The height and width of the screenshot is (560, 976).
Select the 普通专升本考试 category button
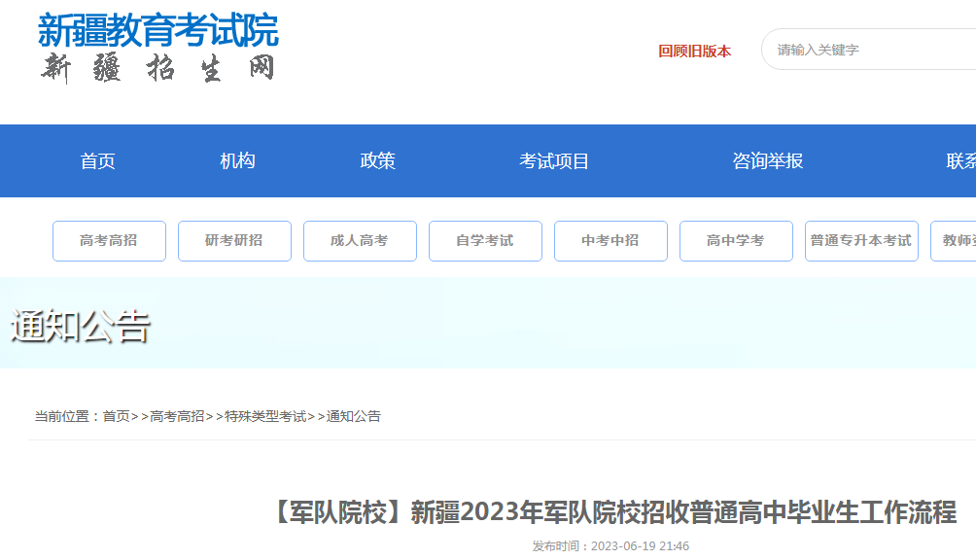pos(861,241)
